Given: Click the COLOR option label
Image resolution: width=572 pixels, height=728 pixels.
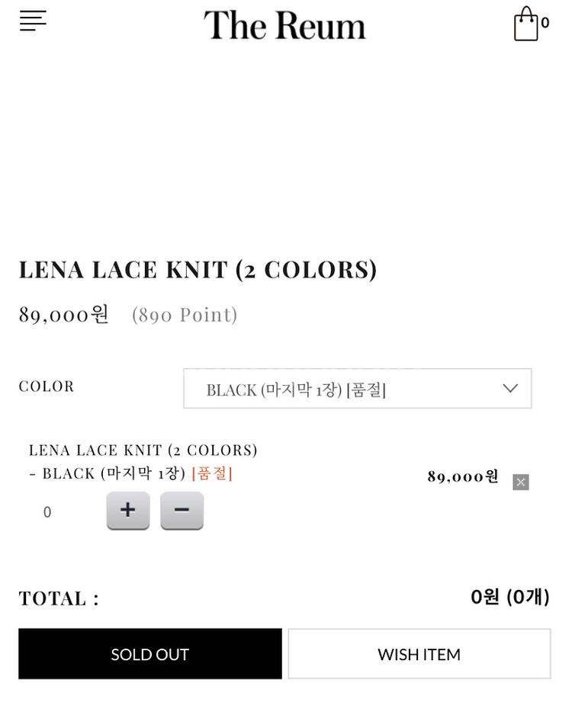Looking at the screenshot, I should (x=47, y=386).
